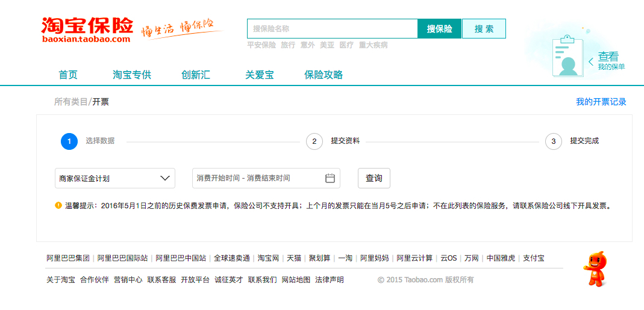Image resolution: width=644 pixels, height=310 pixels.
Task: Open footer link 网站地图
Action: click(x=296, y=280)
